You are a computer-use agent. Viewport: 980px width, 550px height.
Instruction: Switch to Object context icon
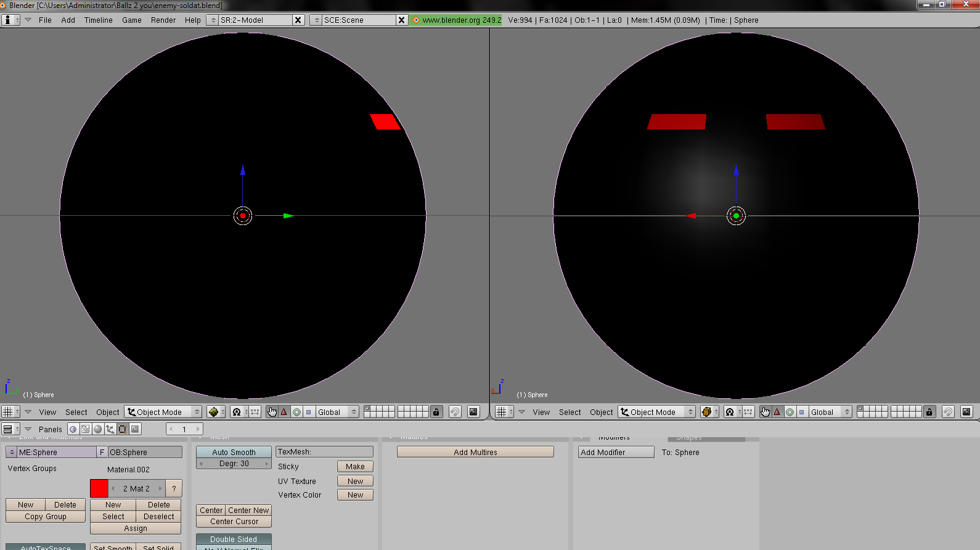click(110, 429)
